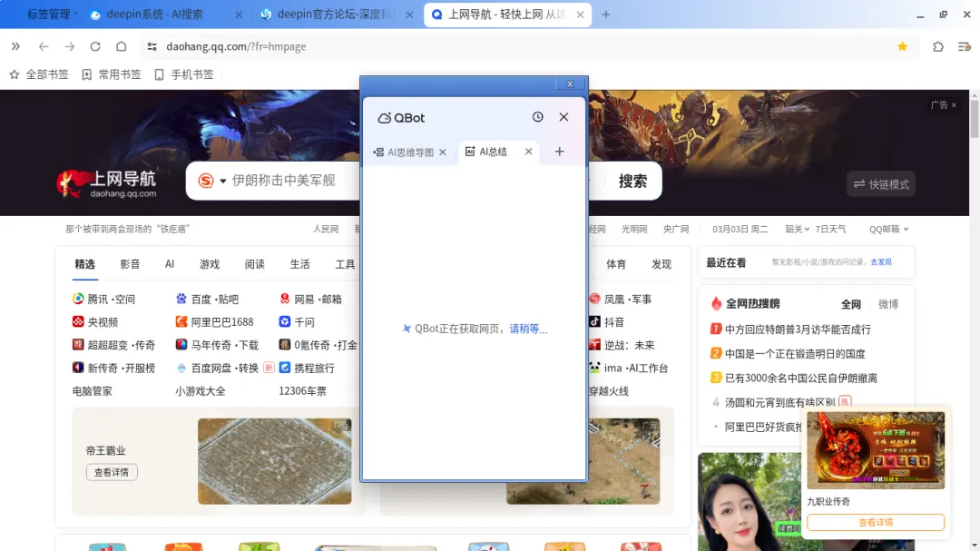Open a new browser tab with plus
This screenshot has width=980, height=551.
click(x=605, y=15)
